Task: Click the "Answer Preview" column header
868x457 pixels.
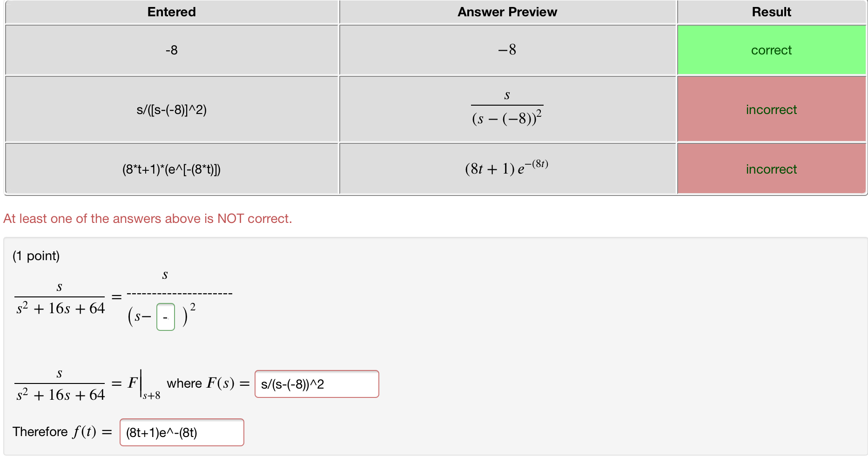Action: click(x=507, y=12)
